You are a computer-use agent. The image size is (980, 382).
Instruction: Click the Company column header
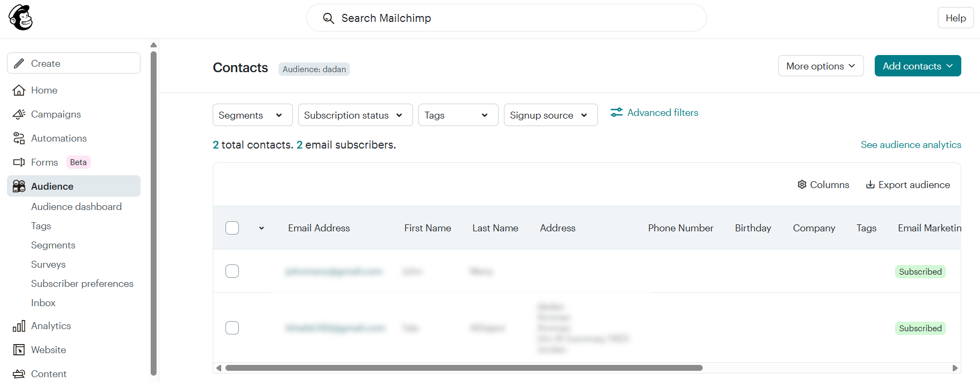point(814,228)
